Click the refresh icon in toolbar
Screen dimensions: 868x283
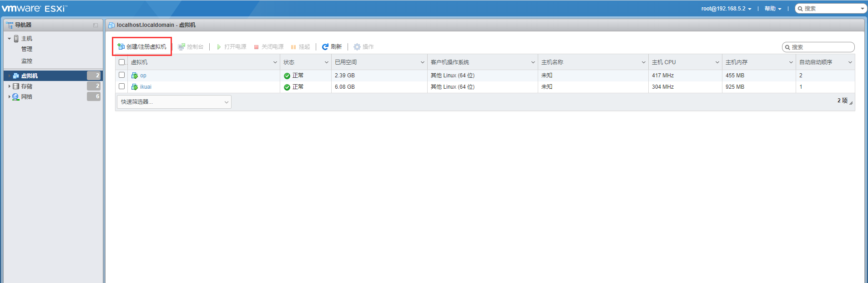click(x=325, y=47)
